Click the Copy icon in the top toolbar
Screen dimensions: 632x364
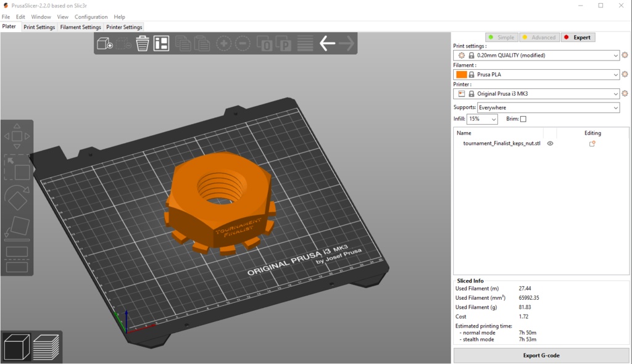(x=183, y=44)
